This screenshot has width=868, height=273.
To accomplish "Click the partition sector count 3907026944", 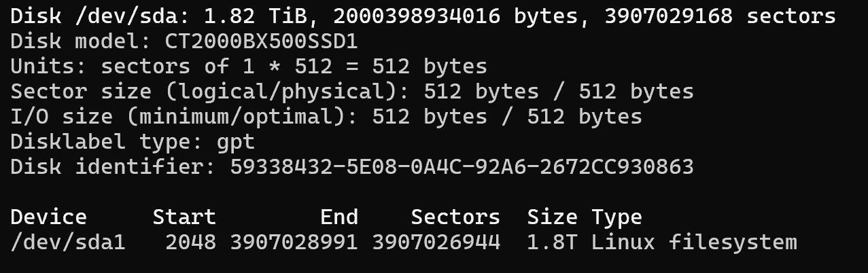I will pyautogui.click(x=436, y=242).
